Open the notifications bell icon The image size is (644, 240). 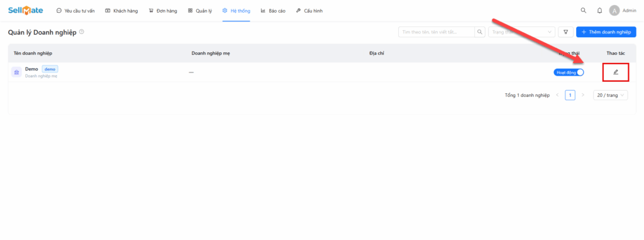click(x=599, y=11)
